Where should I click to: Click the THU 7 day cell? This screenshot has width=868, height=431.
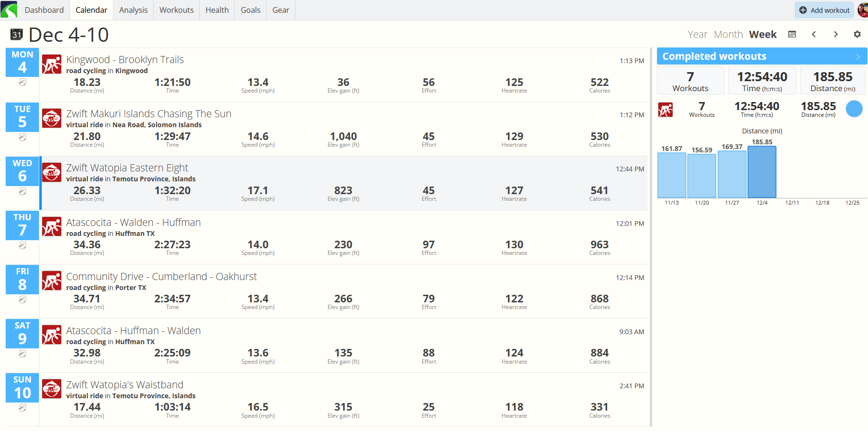pos(22,225)
